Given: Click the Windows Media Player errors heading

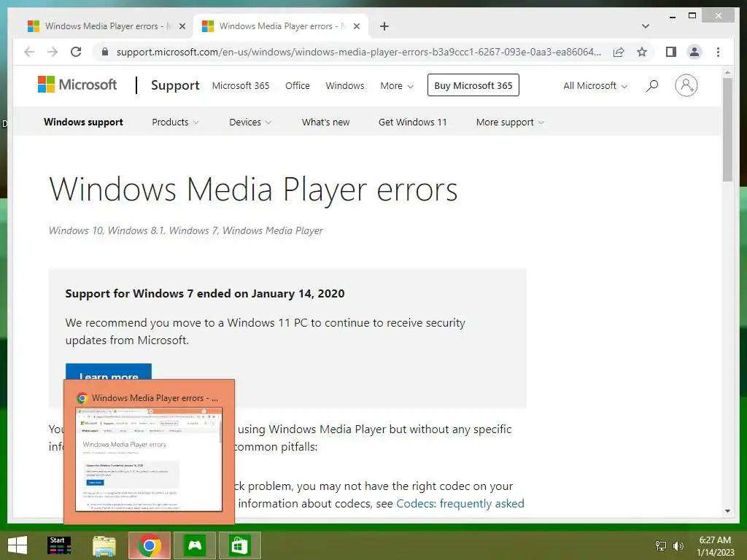Looking at the screenshot, I should (x=253, y=189).
